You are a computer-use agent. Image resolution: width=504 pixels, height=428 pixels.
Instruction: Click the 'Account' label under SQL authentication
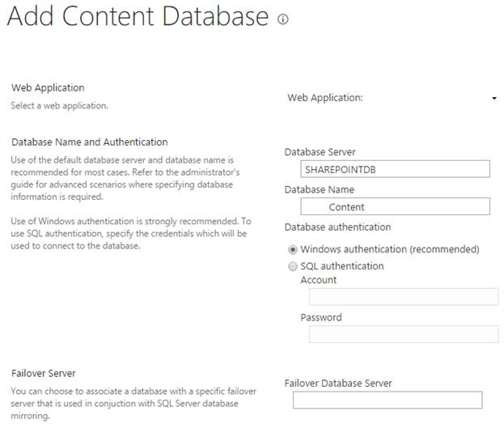(x=319, y=280)
